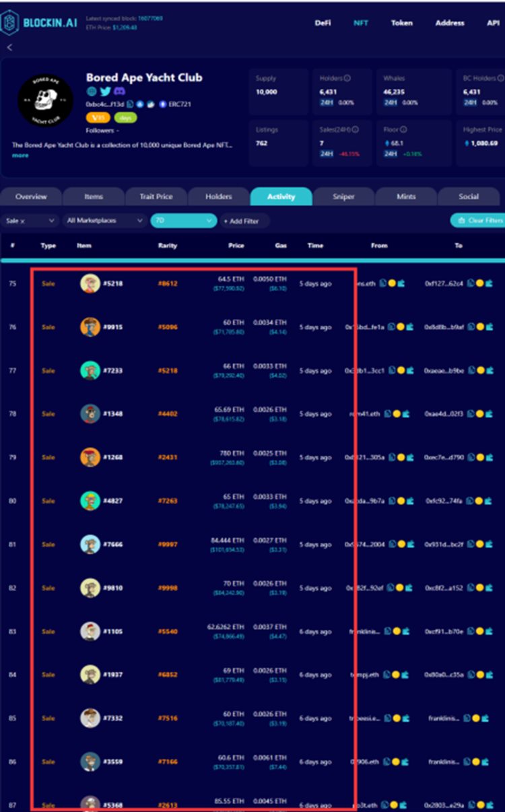Click the info icon beside Floor
The image size is (505, 812).
coord(403,129)
